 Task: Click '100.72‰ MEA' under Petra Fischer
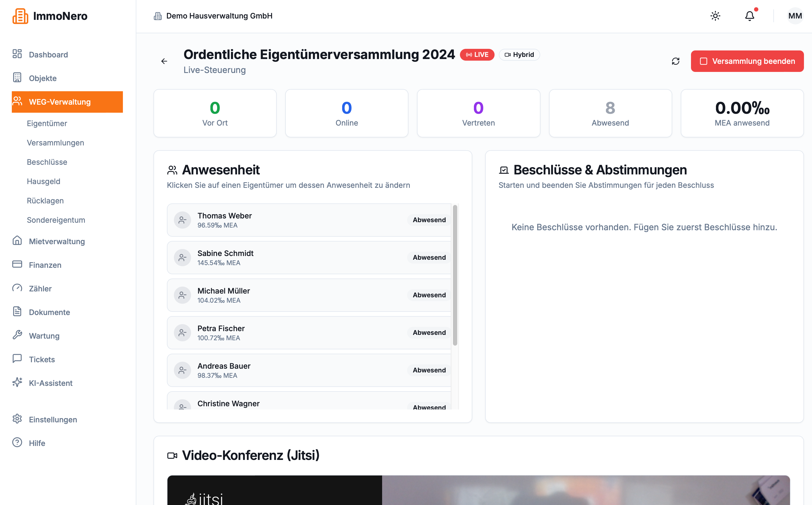tap(219, 338)
